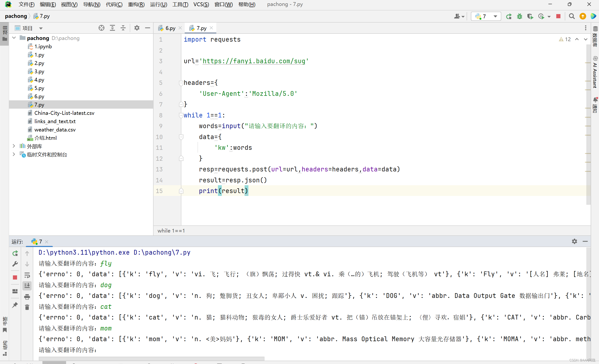Click 7.py breadcrumb in navigation bar

pyautogui.click(x=42, y=16)
